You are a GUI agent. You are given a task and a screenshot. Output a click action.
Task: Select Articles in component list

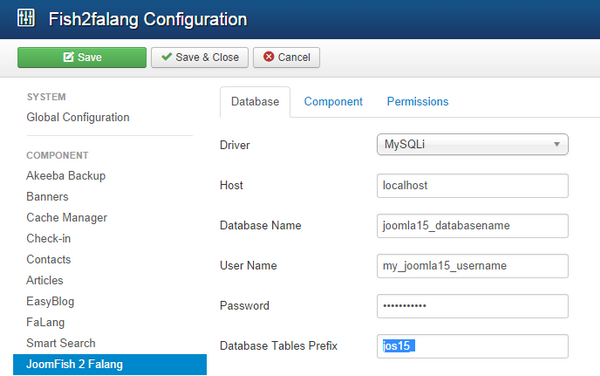[x=45, y=280]
